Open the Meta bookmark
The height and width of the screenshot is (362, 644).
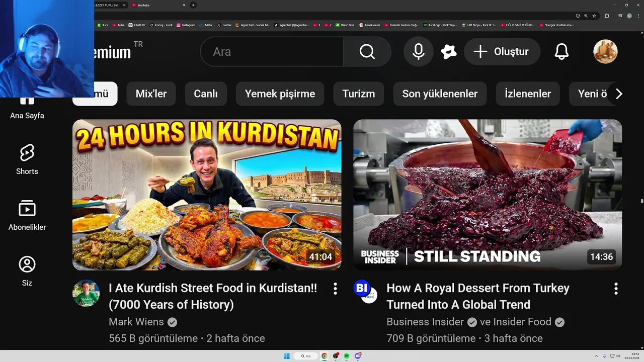pos(205,25)
